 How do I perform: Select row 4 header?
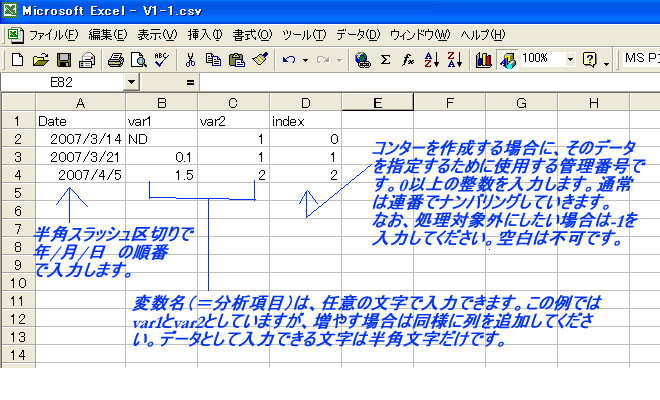click(17, 175)
